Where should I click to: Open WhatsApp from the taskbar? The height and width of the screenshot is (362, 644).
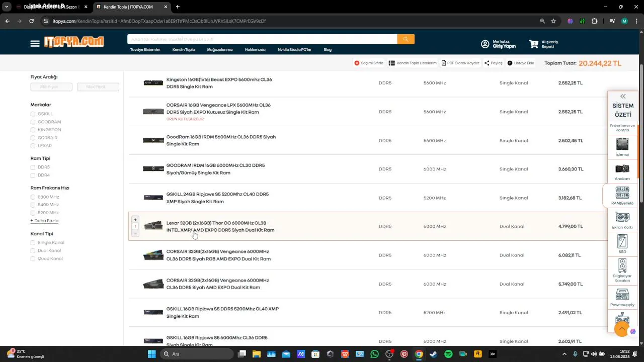[374, 354]
